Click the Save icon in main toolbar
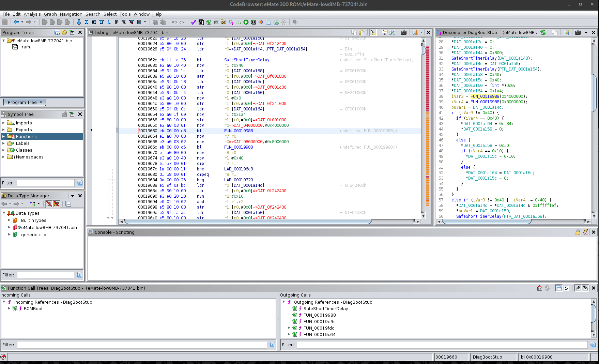Viewport: 599px width, 364px height. pyautogui.click(x=5, y=22)
